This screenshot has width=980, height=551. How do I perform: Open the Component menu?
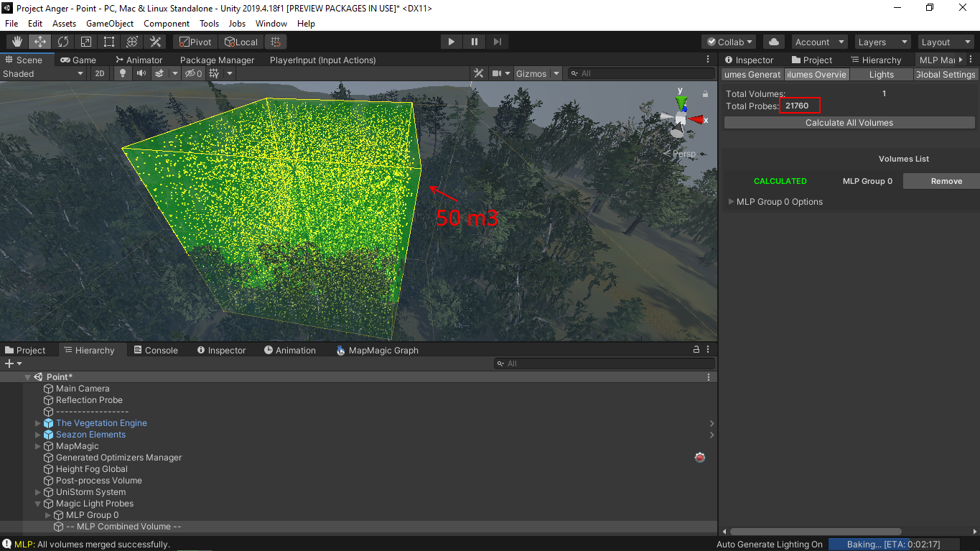click(167, 23)
